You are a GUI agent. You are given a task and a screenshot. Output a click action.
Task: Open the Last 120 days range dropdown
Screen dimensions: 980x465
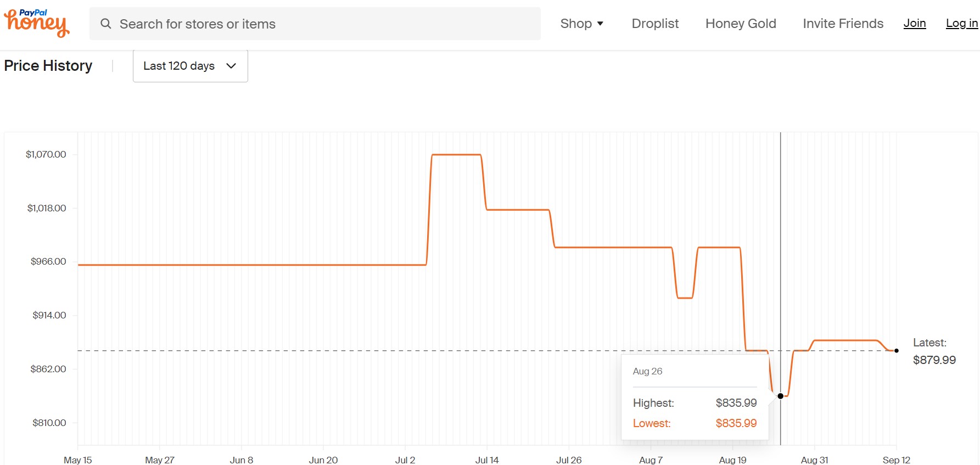click(x=191, y=66)
